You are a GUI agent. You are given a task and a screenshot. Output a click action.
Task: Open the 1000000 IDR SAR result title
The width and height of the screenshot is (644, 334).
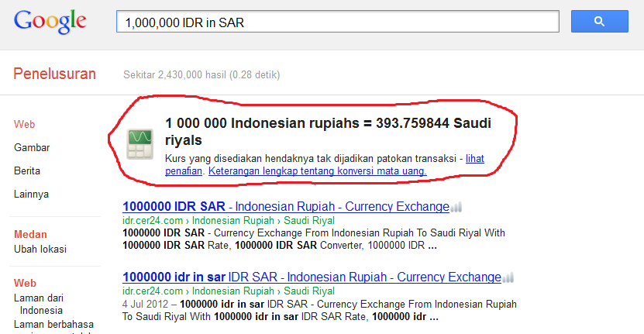click(x=286, y=206)
